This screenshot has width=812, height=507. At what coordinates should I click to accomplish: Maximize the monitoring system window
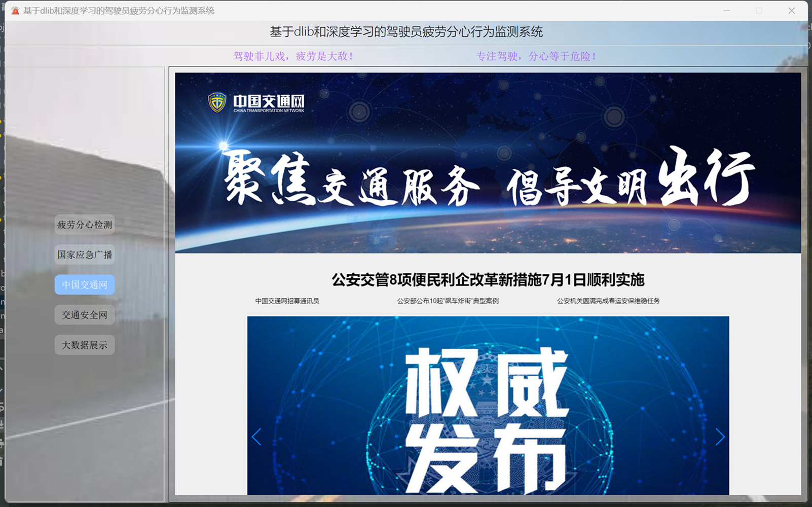coord(759,11)
